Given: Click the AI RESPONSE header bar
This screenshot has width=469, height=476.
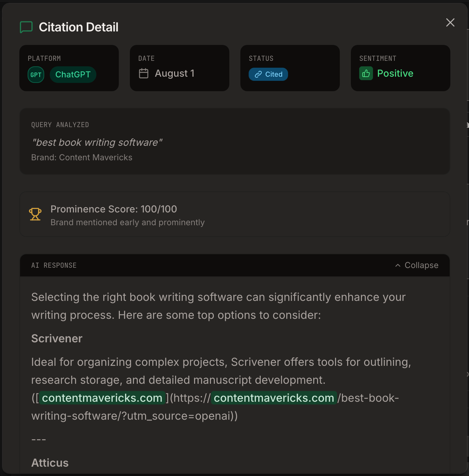Looking at the screenshot, I should pos(235,265).
